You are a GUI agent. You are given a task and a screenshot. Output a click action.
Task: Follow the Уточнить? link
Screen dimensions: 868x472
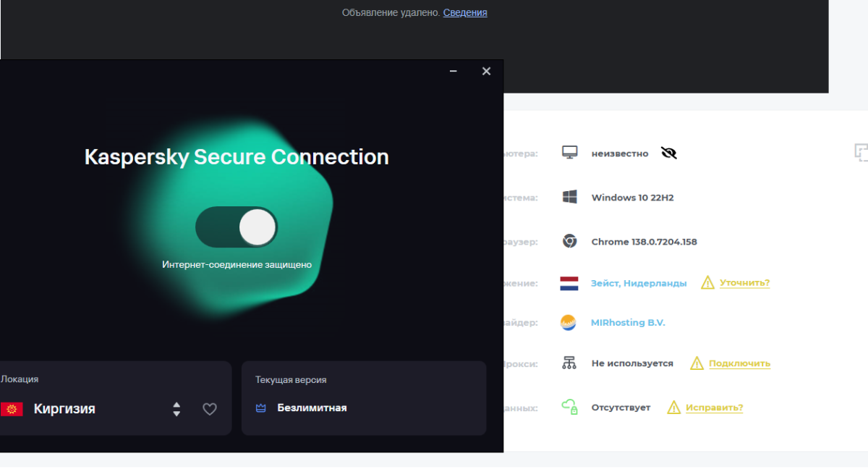pos(744,283)
